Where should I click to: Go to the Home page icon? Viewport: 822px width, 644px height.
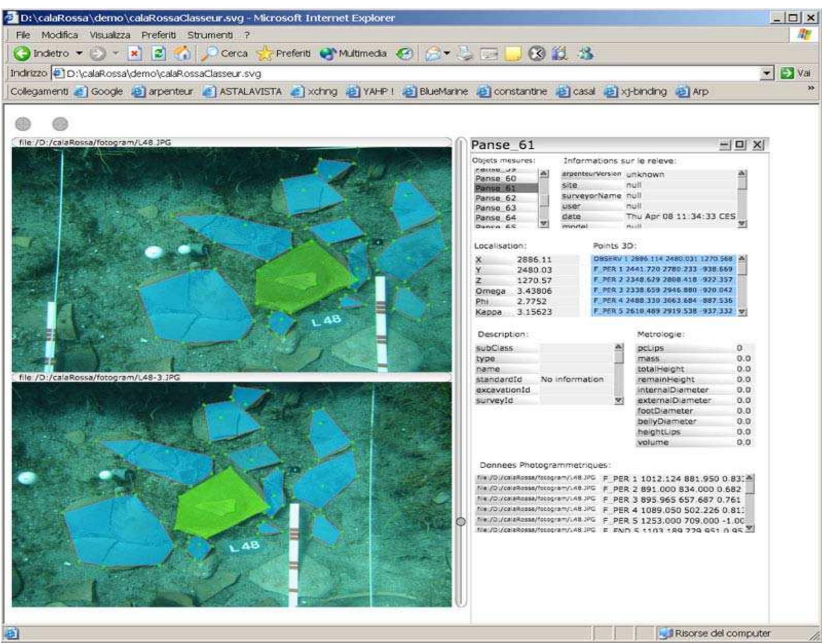(x=182, y=53)
